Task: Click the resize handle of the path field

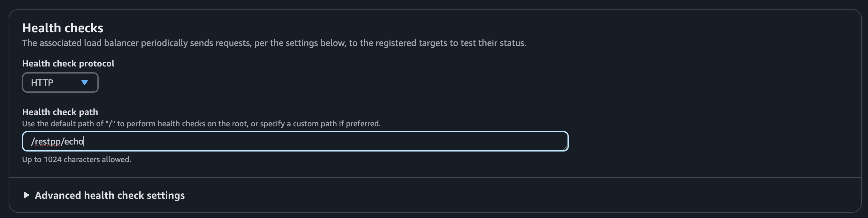Action: (565, 147)
